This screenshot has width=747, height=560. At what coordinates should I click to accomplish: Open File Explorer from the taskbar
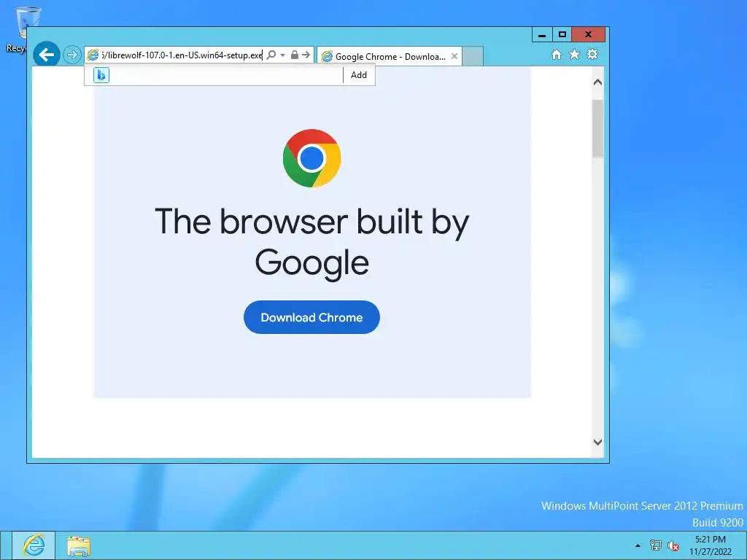79,545
